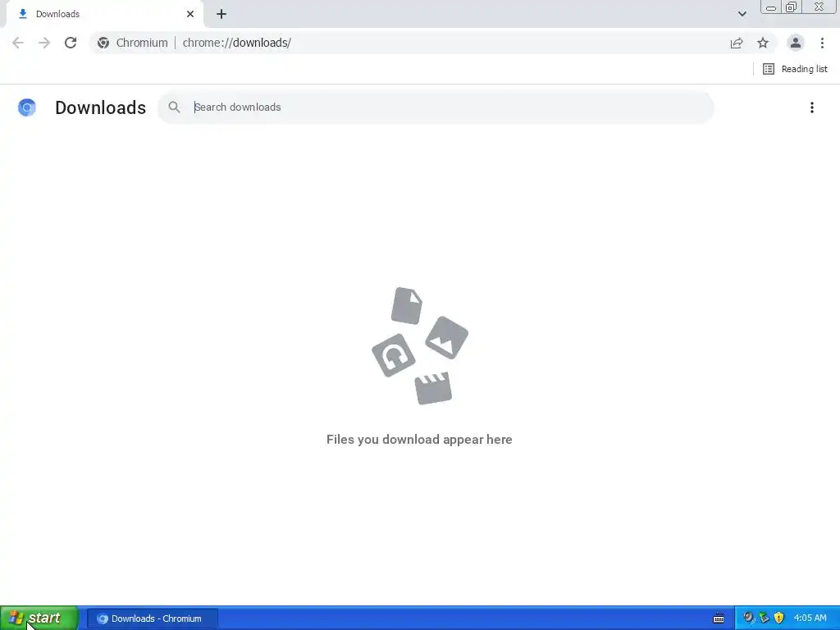
Task: Open a new tab with plus button
Action: click(221, 14)
